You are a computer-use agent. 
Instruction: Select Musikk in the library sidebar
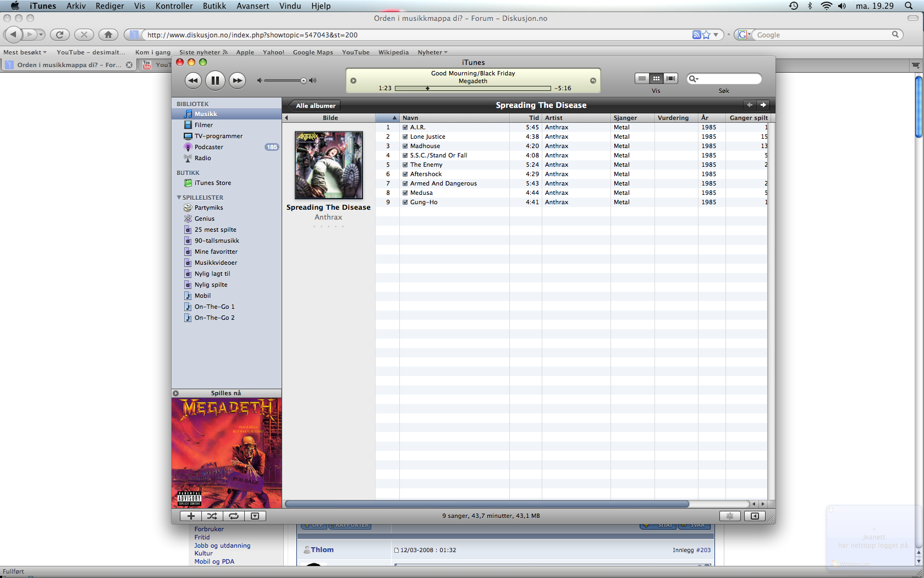[x=227, y=114]
